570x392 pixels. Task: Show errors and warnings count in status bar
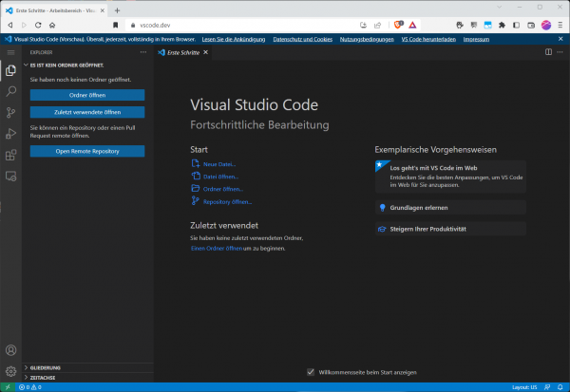pyautogui.click(x=30, y=387)
